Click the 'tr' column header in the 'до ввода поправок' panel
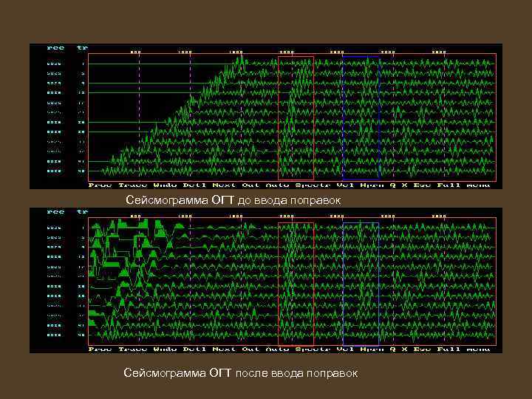 [82, 47]
